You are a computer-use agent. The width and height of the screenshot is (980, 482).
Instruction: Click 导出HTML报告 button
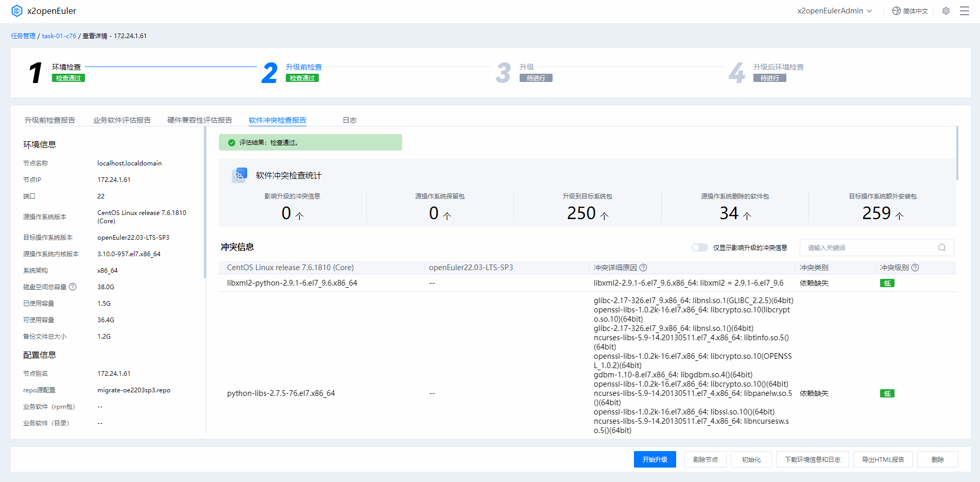coord(883,459)
